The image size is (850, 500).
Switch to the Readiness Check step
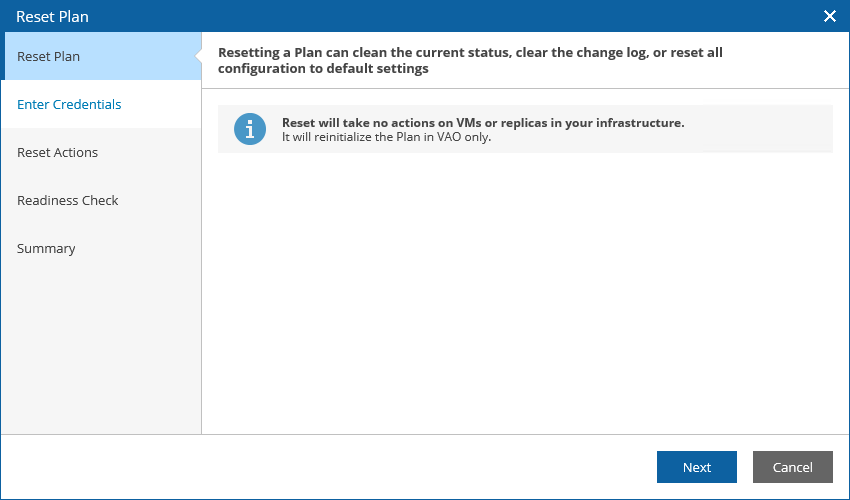[x=67, y=200]
